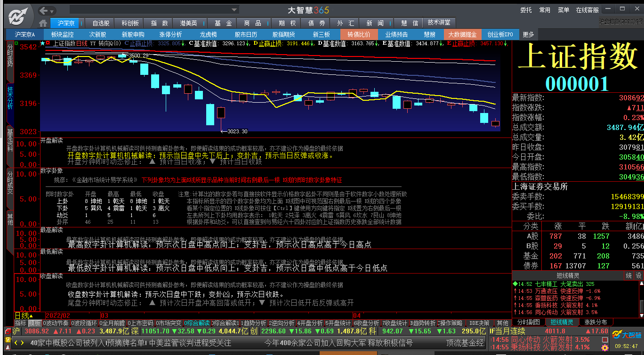Open the 常用 menu

pyautogui.click(x=545, y=10)
